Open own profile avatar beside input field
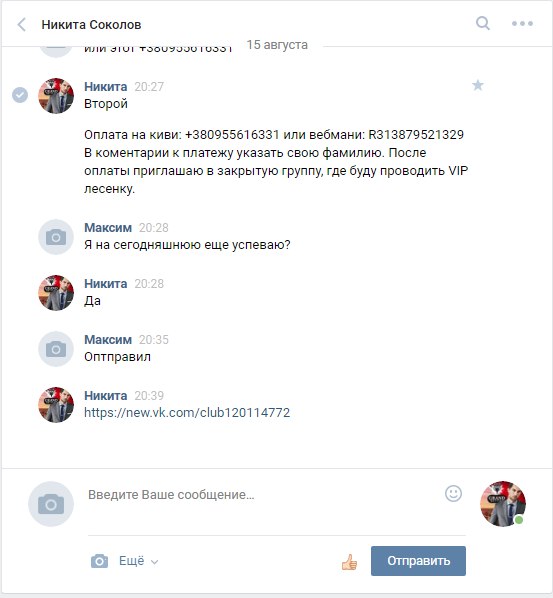Image resolution: width=553 pixels, height=598 pixels. click(502, 503)
